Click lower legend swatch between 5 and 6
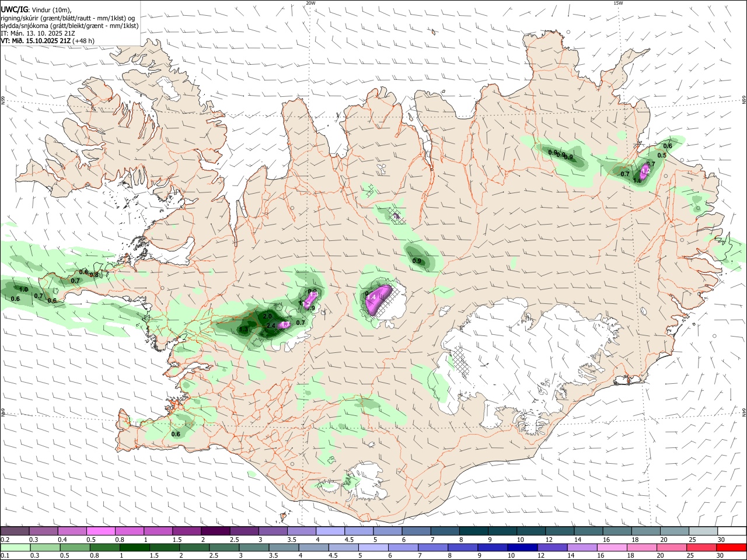 373,548
